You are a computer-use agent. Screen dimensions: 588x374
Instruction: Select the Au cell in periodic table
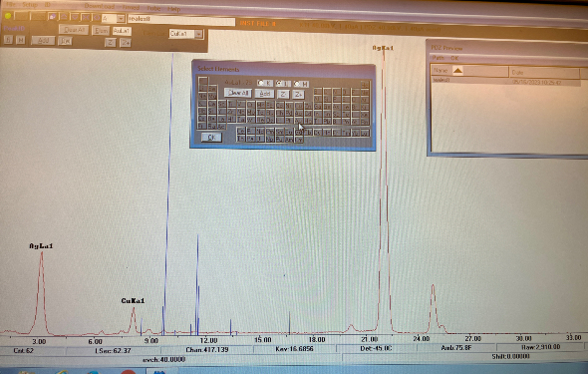[x=299, y=121]
